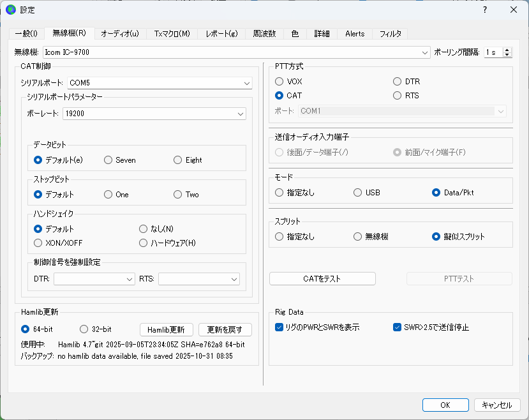
Task: Click the ポーリング間隔 1 s field
Action: coord(493,52)
